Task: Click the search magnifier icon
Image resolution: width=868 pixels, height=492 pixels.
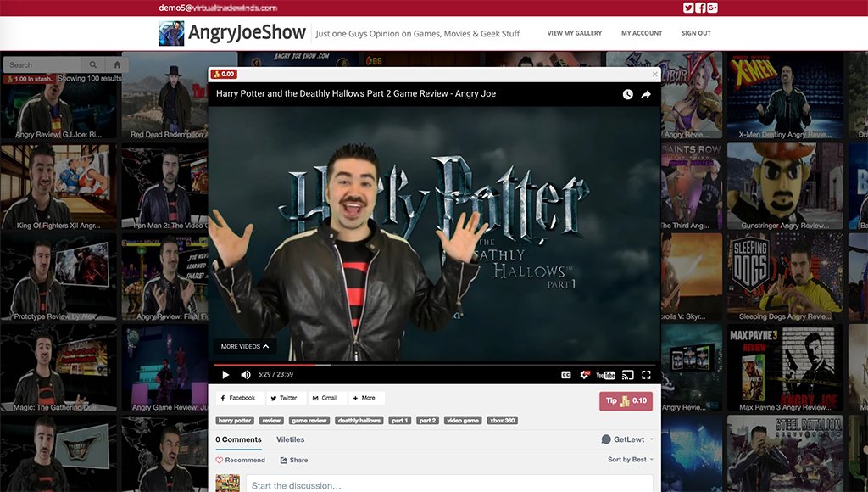Action: (93, 64)
